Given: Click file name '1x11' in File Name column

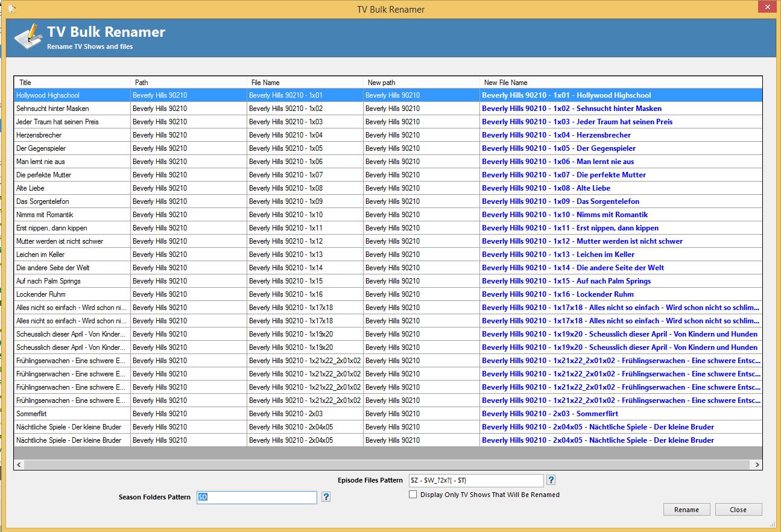Looking at the screenshot, I should pyautogui.click(x=305, y=228).
